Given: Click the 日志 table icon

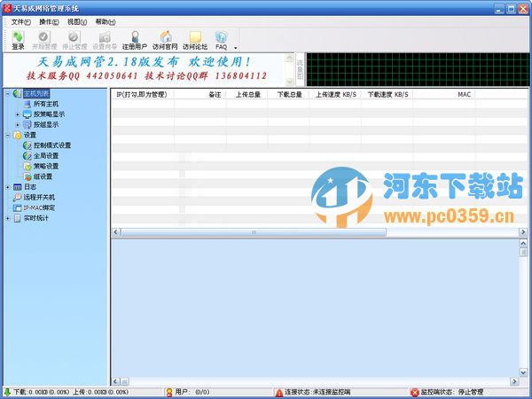Looking at the screenshot, I should point(18,187).
